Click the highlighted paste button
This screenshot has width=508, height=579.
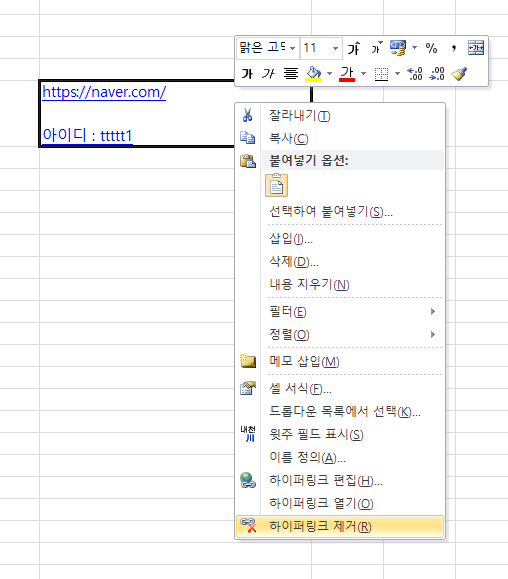[277, 185]
